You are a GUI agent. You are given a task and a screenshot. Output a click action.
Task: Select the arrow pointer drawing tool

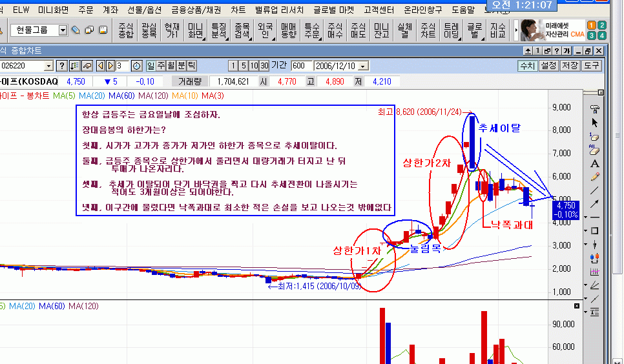[x=594, y=123]
